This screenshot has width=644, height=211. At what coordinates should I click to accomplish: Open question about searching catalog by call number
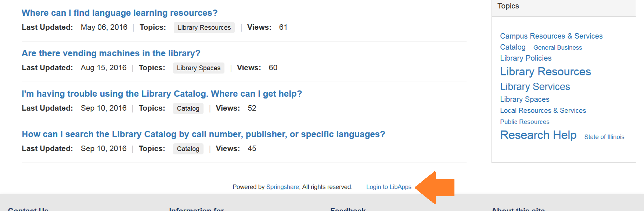pos(203,134)
